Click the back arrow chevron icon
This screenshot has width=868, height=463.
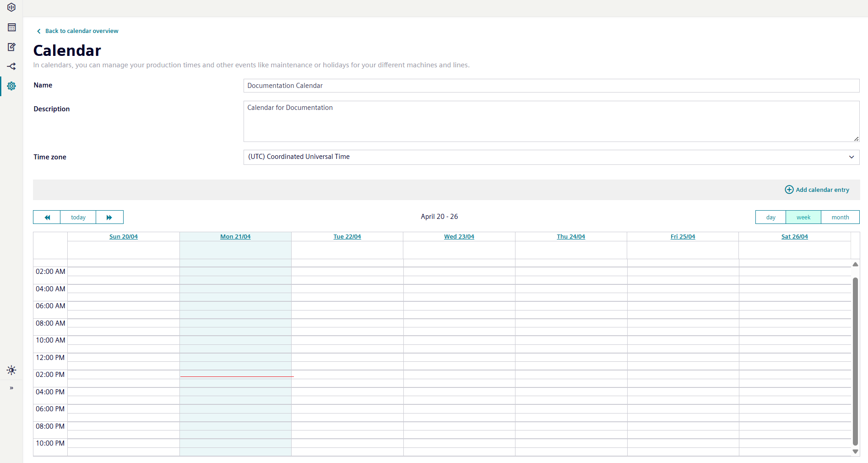pos(39,31)
